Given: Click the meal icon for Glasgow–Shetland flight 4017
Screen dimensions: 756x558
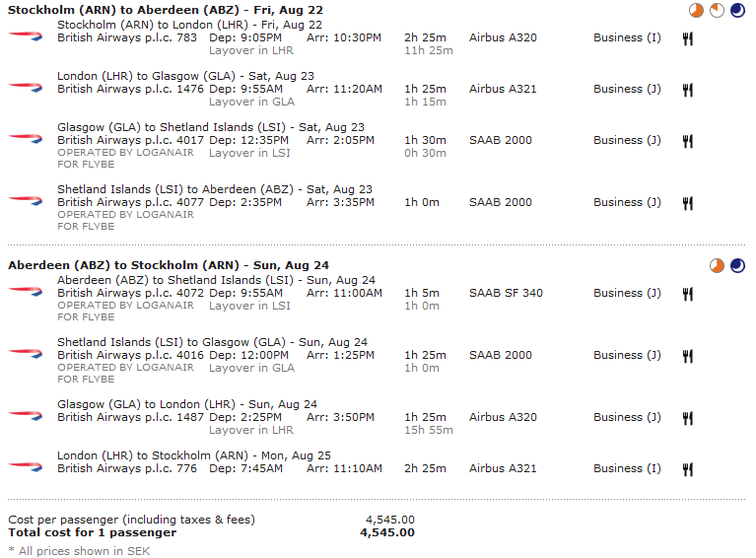Looking at the screenshot, I should [x=688, y=141].
